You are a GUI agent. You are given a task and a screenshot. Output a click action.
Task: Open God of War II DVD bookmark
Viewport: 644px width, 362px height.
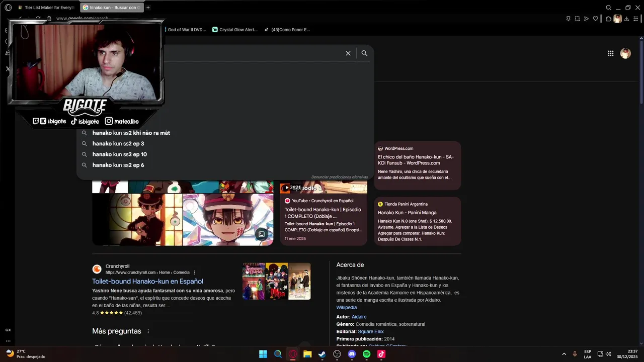pyautogui.click(x=185, y=30)
